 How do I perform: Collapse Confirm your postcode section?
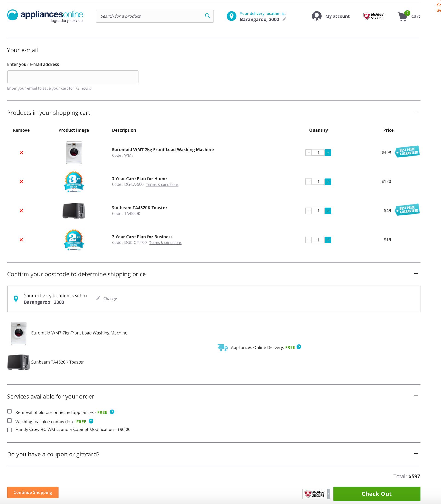pos(416,274)
